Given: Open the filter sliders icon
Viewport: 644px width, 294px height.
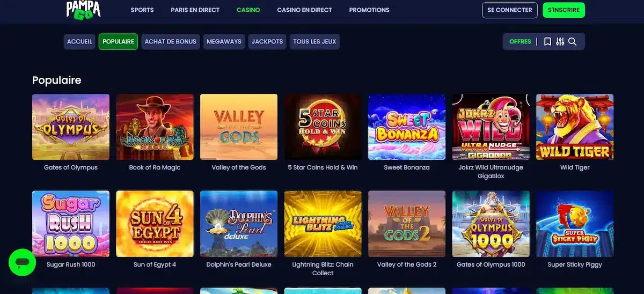Looking at the screenshot, I should [x=560, y=41].
